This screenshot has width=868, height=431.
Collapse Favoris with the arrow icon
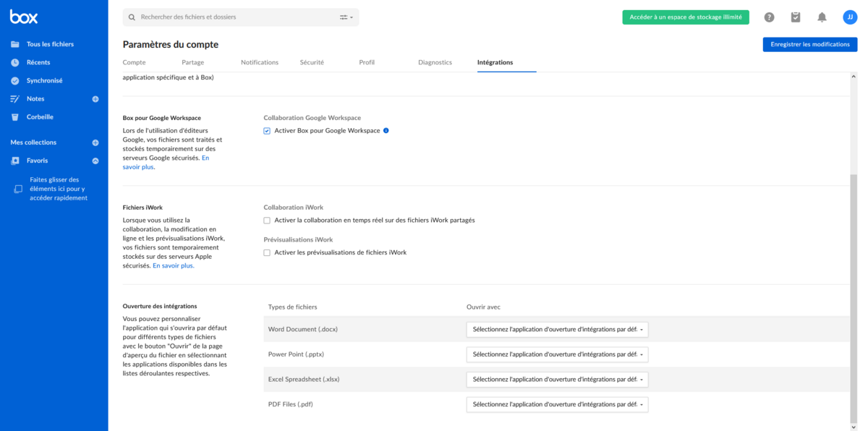(x=95, y=161)
